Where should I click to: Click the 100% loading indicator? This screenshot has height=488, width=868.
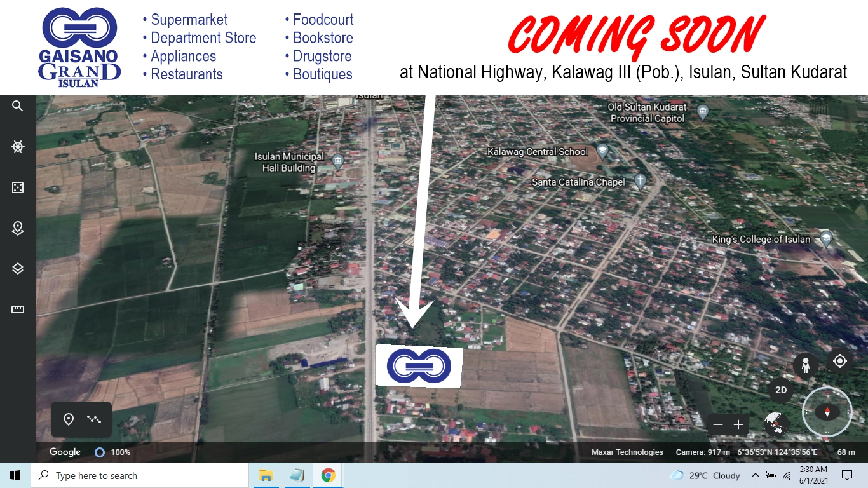coord(112,452)
